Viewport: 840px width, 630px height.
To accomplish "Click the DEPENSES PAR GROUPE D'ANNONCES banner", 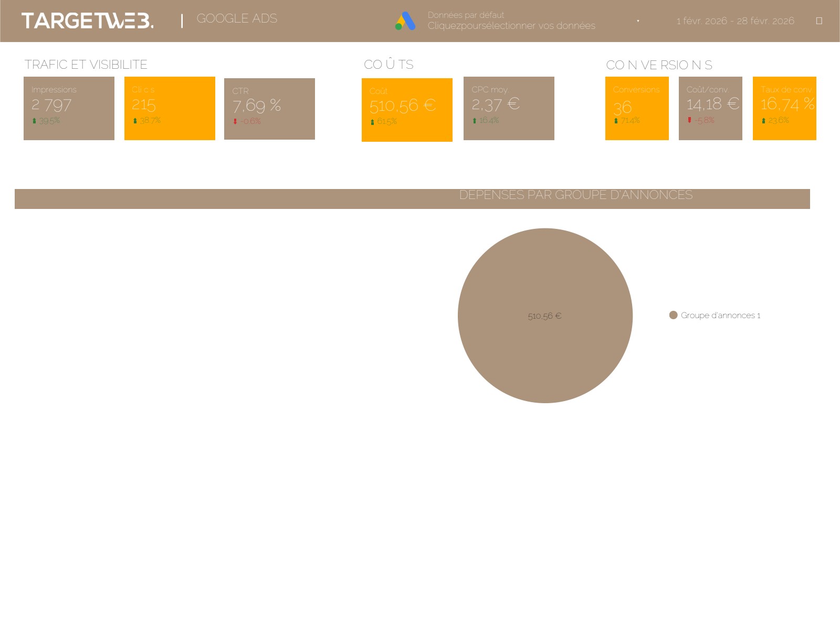I will pos(412,198).
